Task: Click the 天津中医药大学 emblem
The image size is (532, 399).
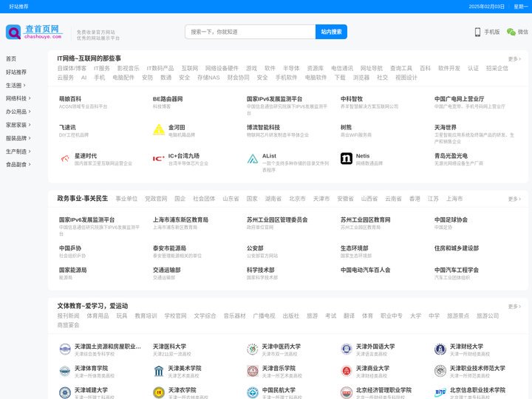Action: (253, 349)
